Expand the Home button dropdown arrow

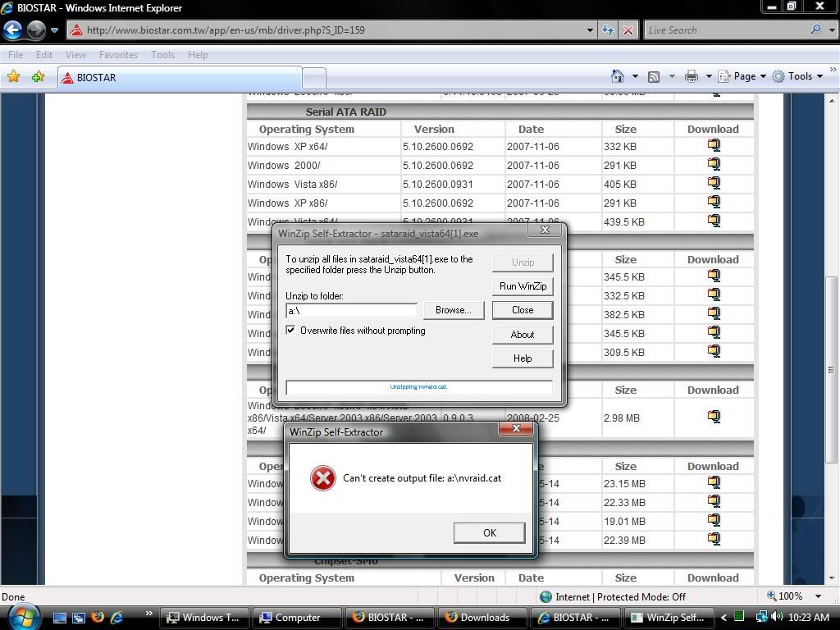tap(635, 76)
